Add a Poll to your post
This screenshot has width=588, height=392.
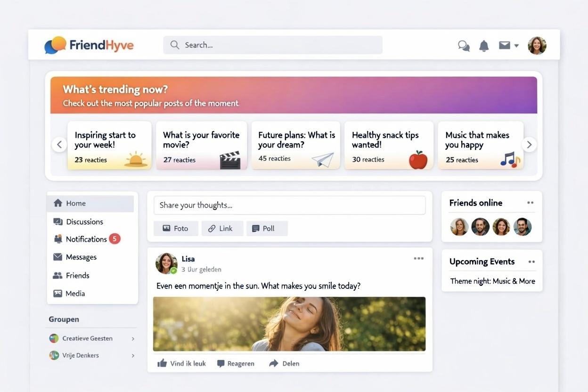click(267, 229)
